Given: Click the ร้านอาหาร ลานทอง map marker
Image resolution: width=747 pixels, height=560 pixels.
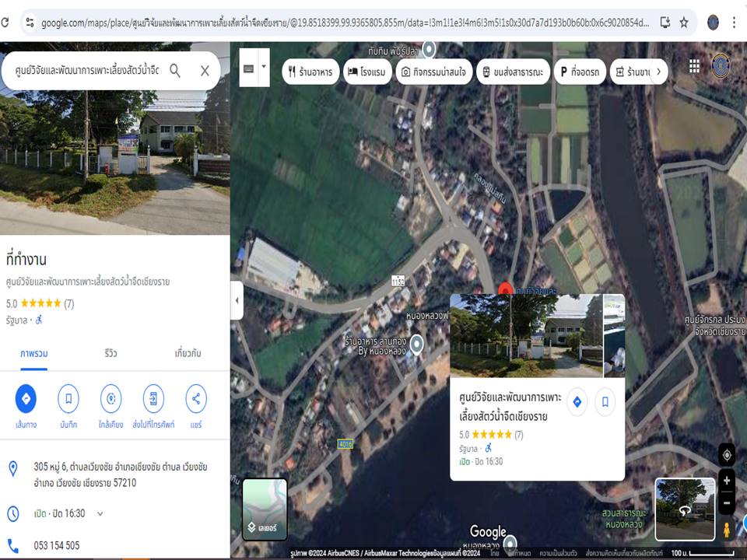Looking at the screenshot, I should click(x=417, y=344).
